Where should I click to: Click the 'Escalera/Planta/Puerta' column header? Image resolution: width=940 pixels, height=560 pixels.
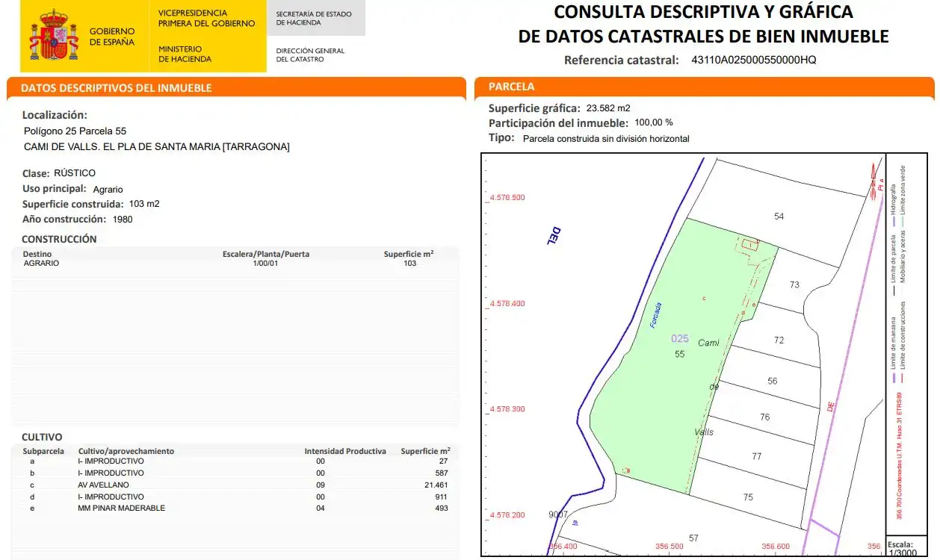click(x=266, y=254)
